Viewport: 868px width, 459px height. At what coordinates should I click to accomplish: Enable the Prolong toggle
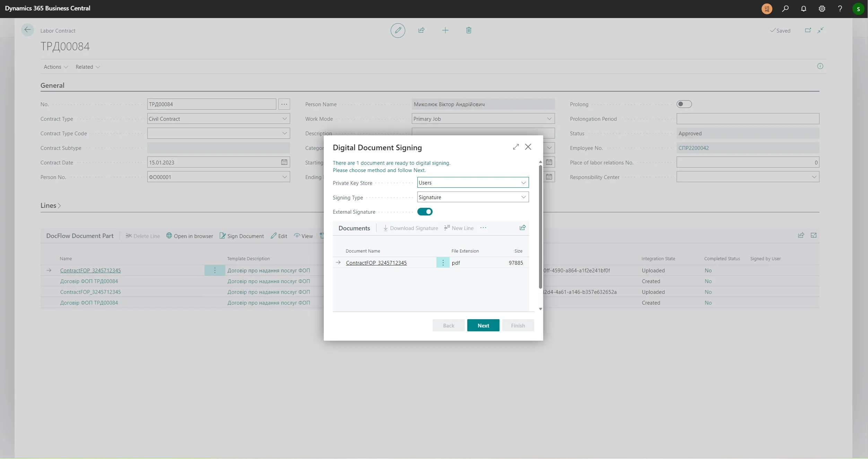click(x=684, y=104)
